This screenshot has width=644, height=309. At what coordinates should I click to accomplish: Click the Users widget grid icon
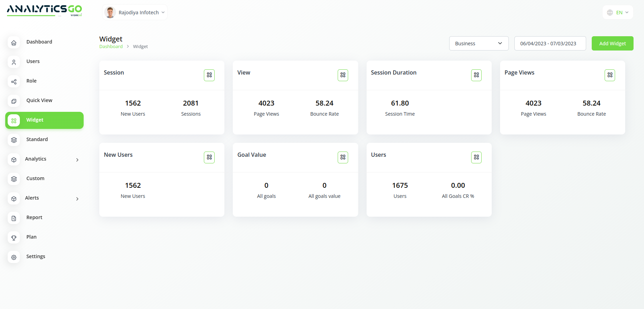pyautogui.click(x=476, y=157)
